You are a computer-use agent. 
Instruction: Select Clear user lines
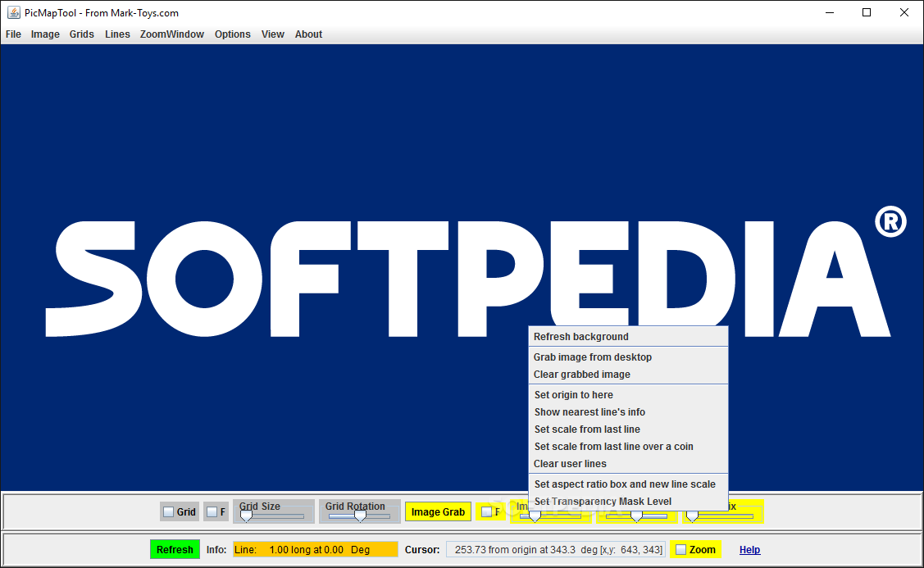coord(628,464)
